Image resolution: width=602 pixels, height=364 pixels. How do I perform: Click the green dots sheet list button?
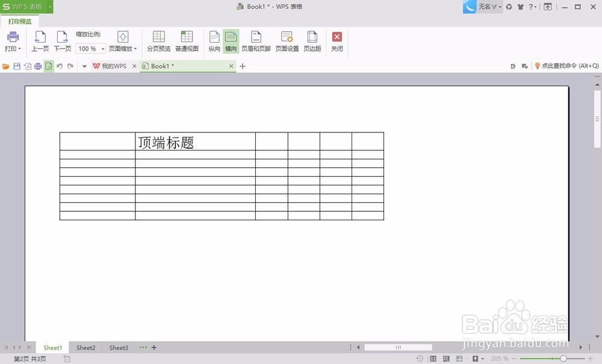[143, 348]
